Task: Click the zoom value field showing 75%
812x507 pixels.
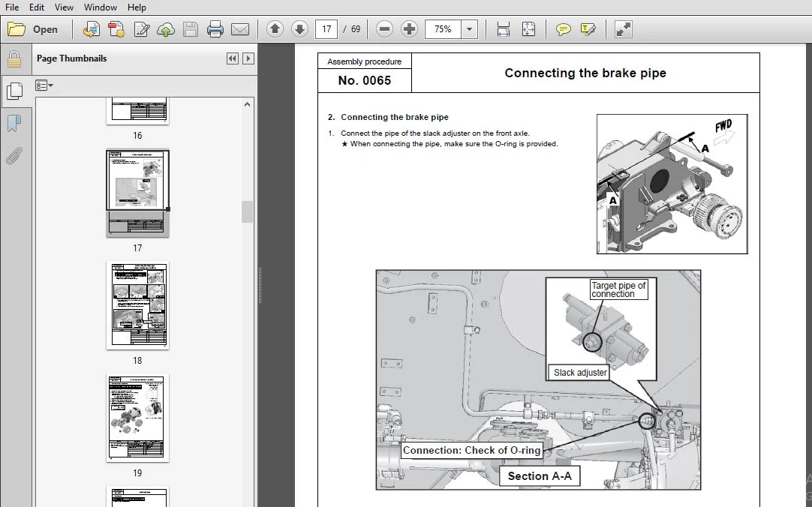Action: (x=443, y=29)
